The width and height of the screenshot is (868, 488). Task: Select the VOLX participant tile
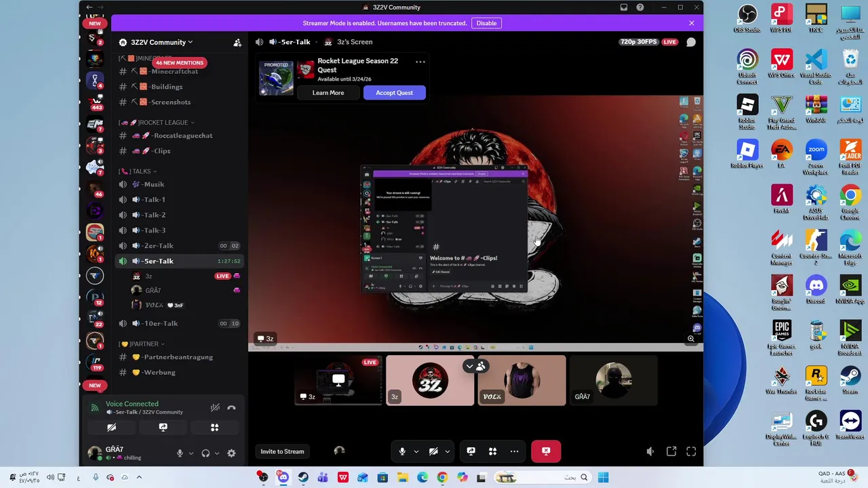[x=521, y=381]
